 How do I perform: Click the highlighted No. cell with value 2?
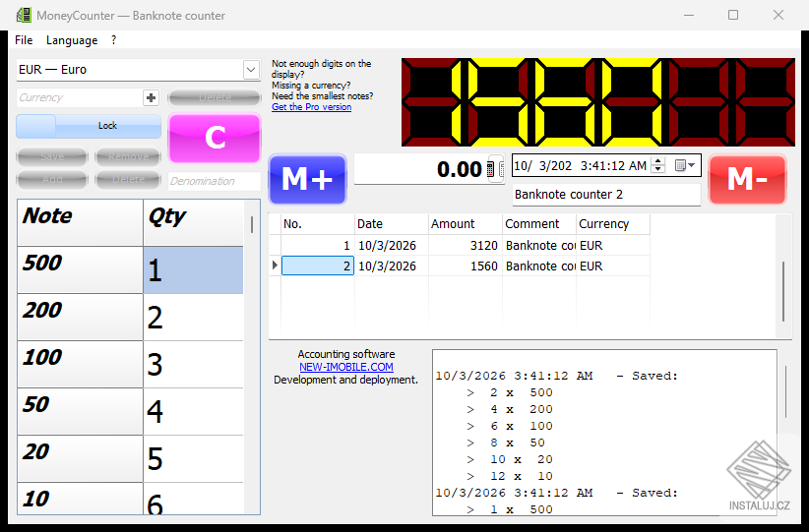click(318, 266)
